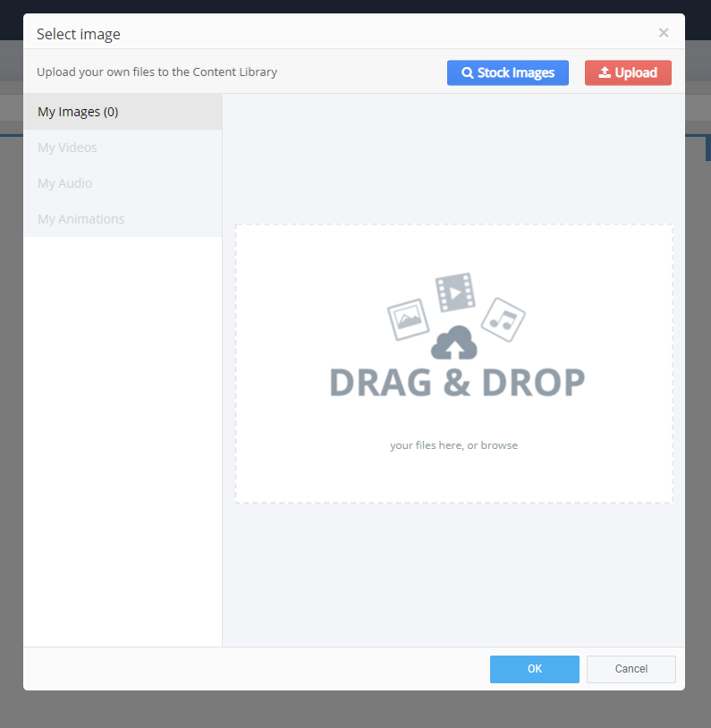Open the Stock Images search
Image resolution: width=711 pixels, height=728 pixels.
coord(508,73)
